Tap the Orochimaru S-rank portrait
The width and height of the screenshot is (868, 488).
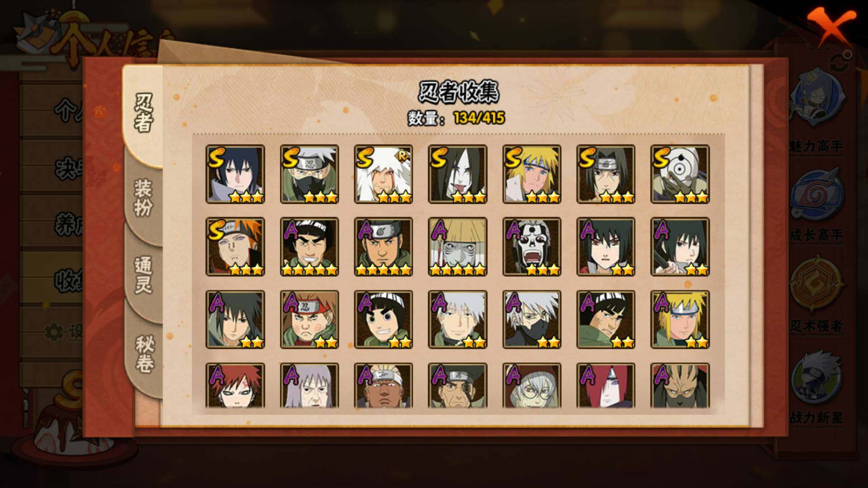pyautogui.click(x=458, y=174)
